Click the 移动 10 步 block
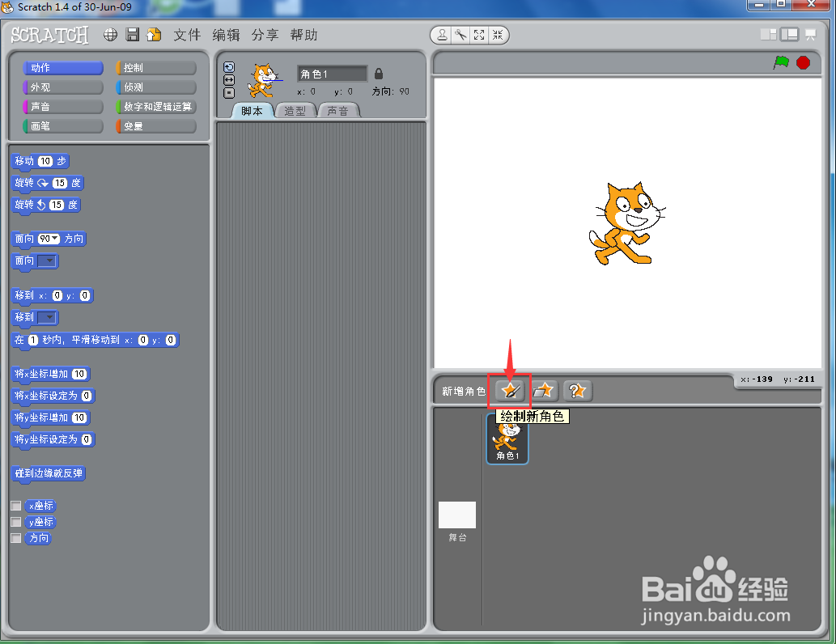The image size is (836, 644). [40, 161]
